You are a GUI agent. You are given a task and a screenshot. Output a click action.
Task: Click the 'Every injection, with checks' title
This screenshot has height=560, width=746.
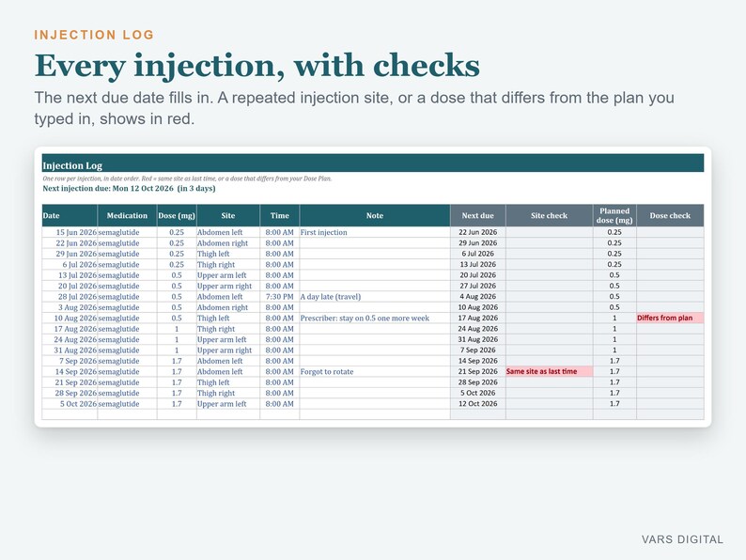tap(256, 66)
